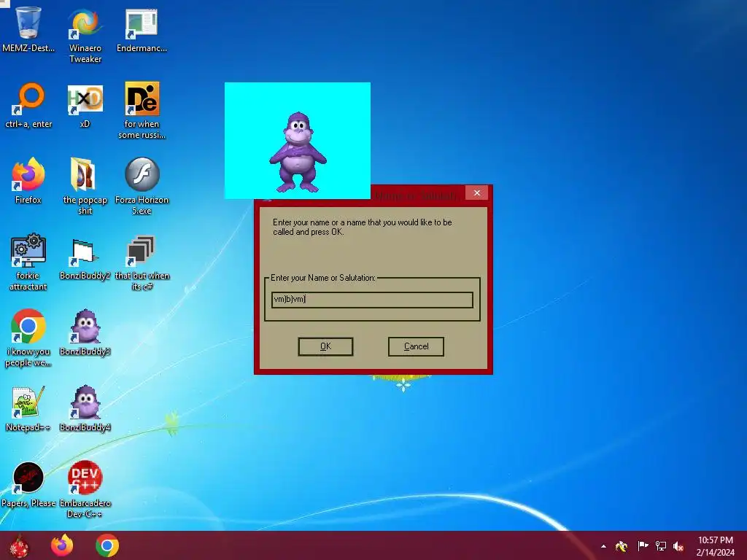Focus the Name or Salutation text field
This screenshot has height=560, width=747.
tap(372, 300)
